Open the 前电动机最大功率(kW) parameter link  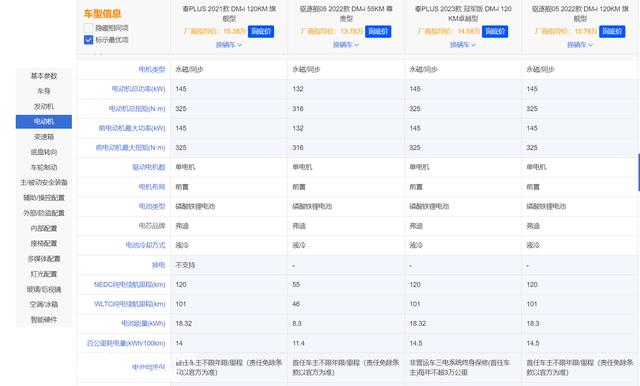click(132, 128)
